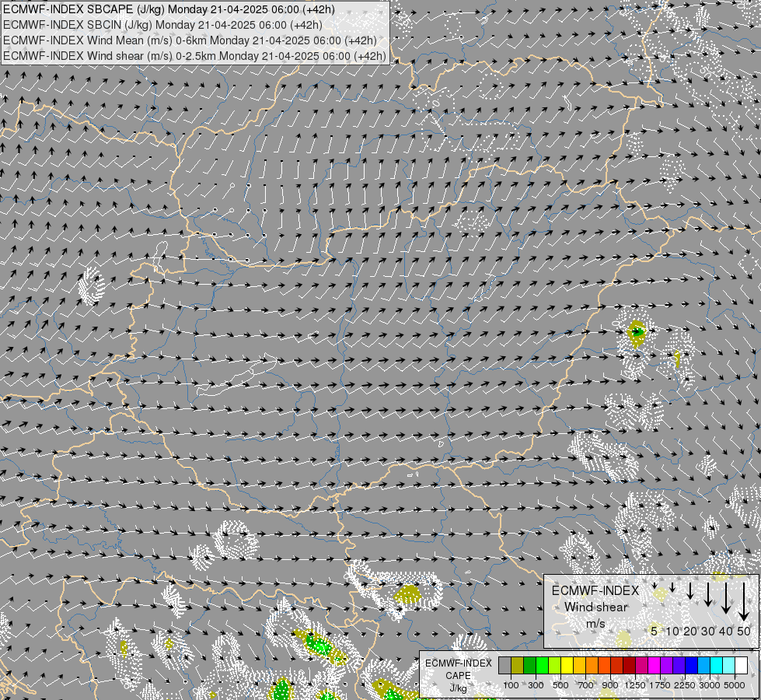Select the dark red CAPE legend swatch

coord(629,666)
